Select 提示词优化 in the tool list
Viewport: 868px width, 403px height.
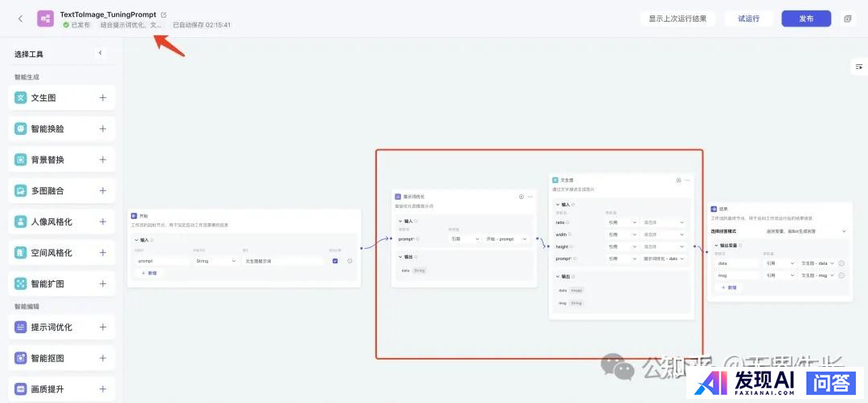point(51,328)
